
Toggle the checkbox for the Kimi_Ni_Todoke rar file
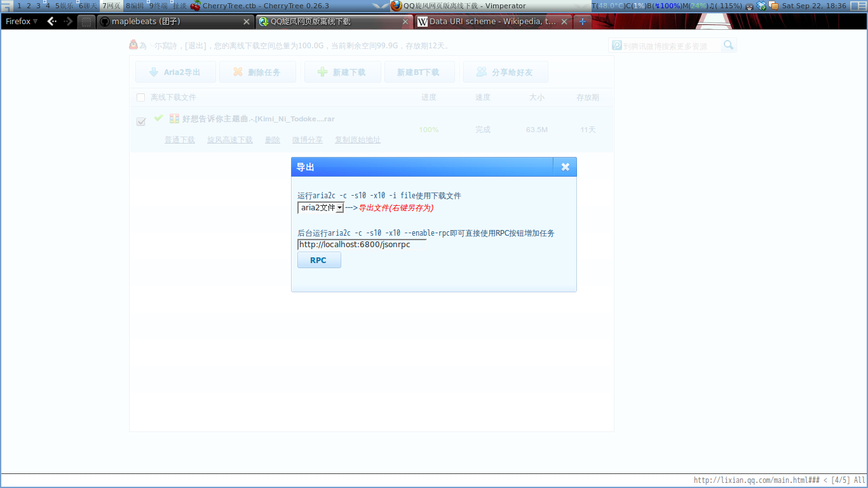[x=141, y=121]
